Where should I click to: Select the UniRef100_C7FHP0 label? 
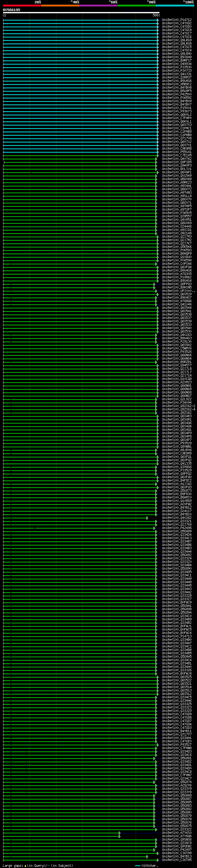click(177, 118)
